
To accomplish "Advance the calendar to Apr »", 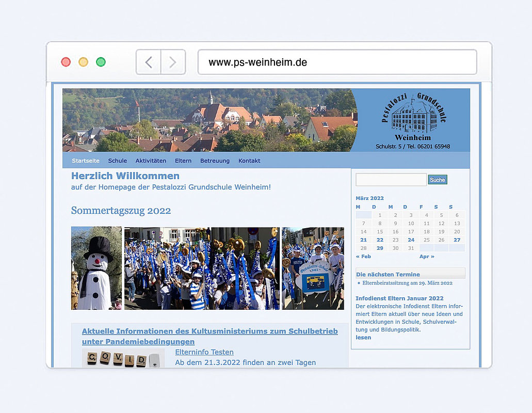I will [x=427, y=256].
